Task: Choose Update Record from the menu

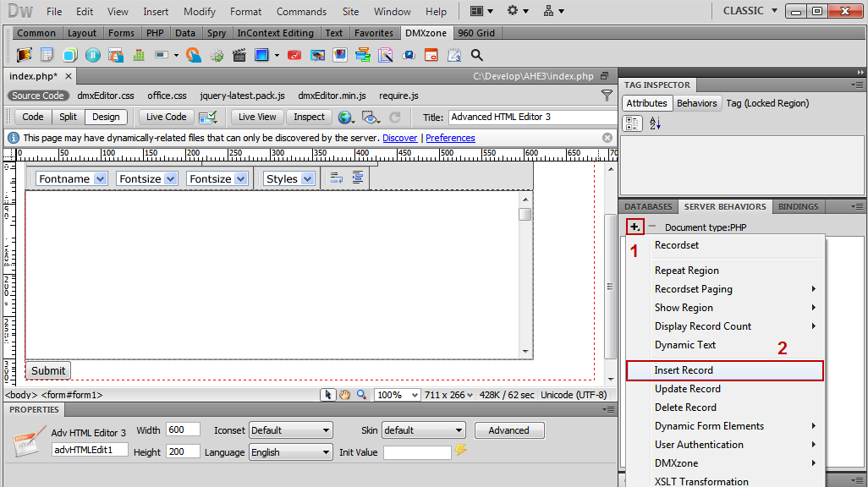Action: pyautogui.click(x=725, y=388)
